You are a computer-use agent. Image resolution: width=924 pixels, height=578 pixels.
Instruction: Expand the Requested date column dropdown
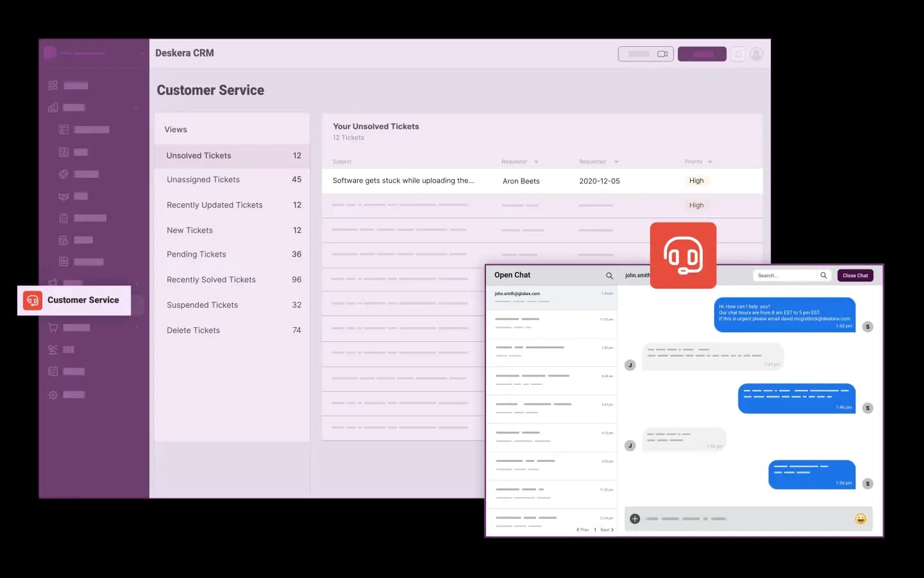pyautogui.click(x=616, y=162)
